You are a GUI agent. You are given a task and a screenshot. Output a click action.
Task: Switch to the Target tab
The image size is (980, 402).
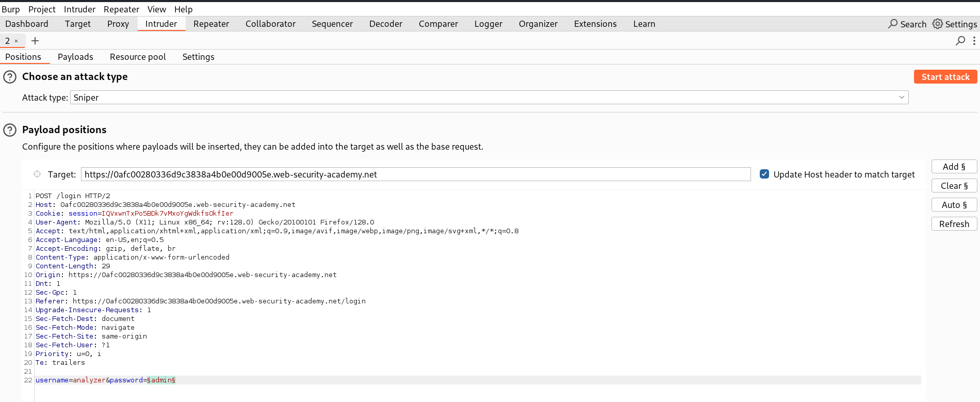pyautogui.click(x=78, y=24)
